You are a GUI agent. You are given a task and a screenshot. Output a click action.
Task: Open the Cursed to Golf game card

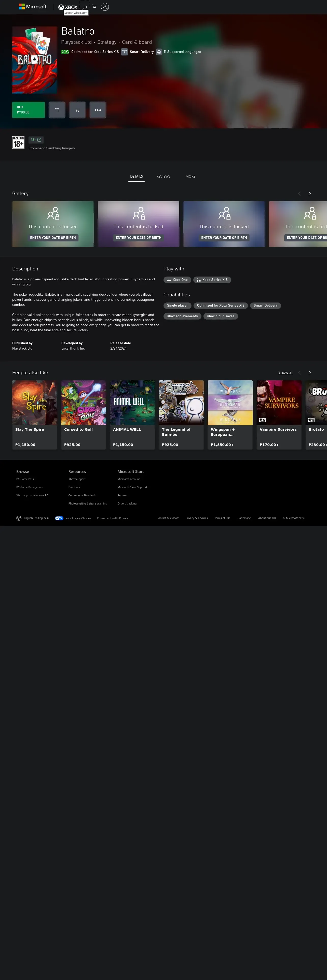83,415
